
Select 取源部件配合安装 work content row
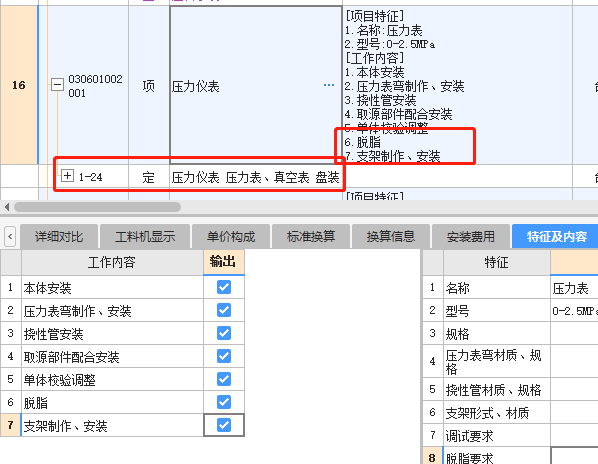pos(112,356)
